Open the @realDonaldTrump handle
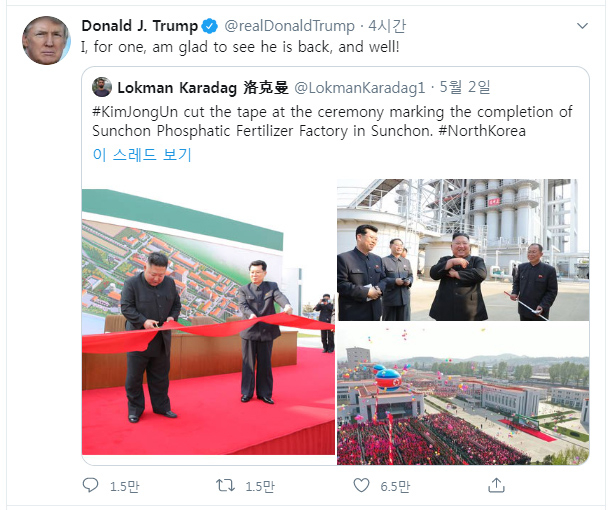The image size is (614, 510). pyautogui.click(x=289, y=26)
